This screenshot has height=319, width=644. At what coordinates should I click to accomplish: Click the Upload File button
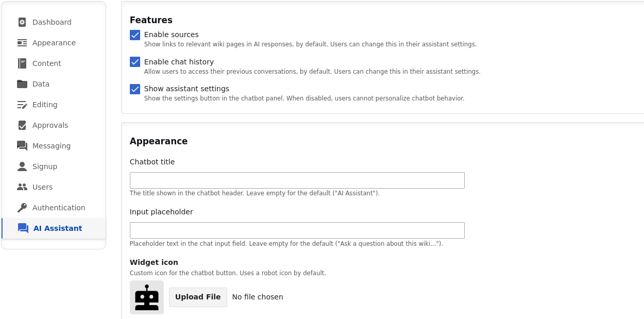[x=198, y=297]
